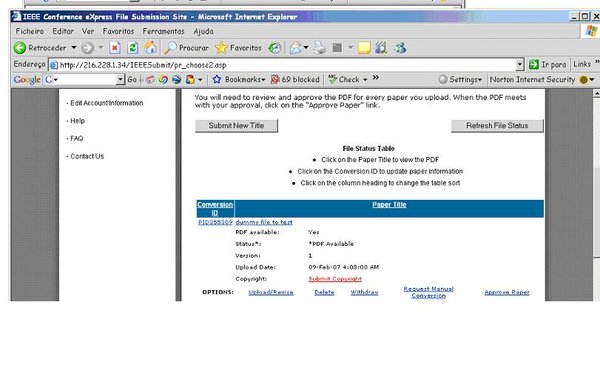Open the Mail envelope toolbar icon
The image size is (600, 379).
[295, 48]
